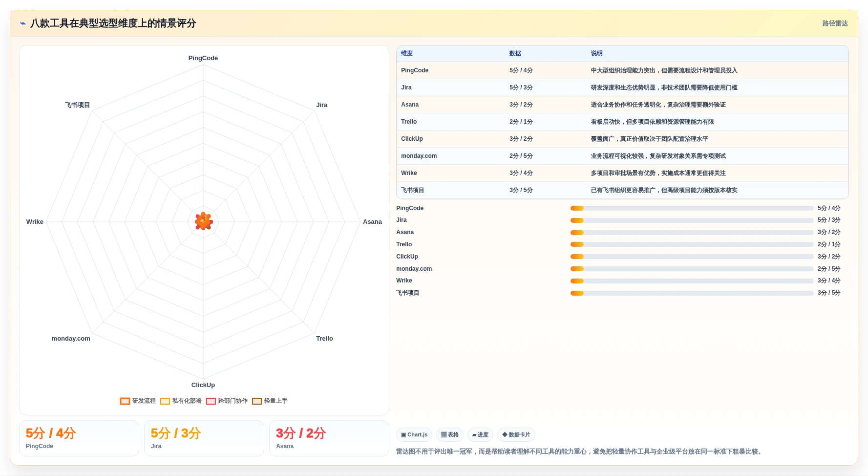The height and width of the screenshot is (476, 868).
Task: Click the 说明 column header
Action: click(597, 53)
